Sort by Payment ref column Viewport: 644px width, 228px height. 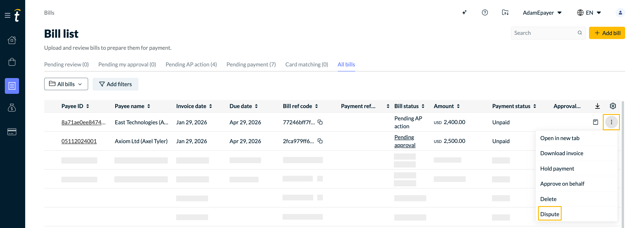[x=388, y=106]
